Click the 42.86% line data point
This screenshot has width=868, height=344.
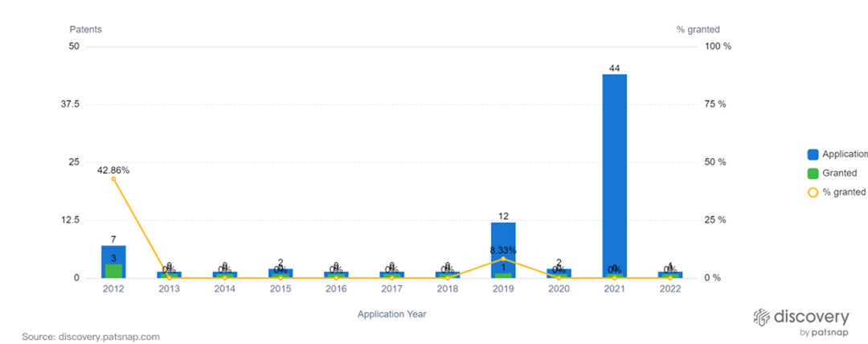pyautogui.click(x=113, y=178)
